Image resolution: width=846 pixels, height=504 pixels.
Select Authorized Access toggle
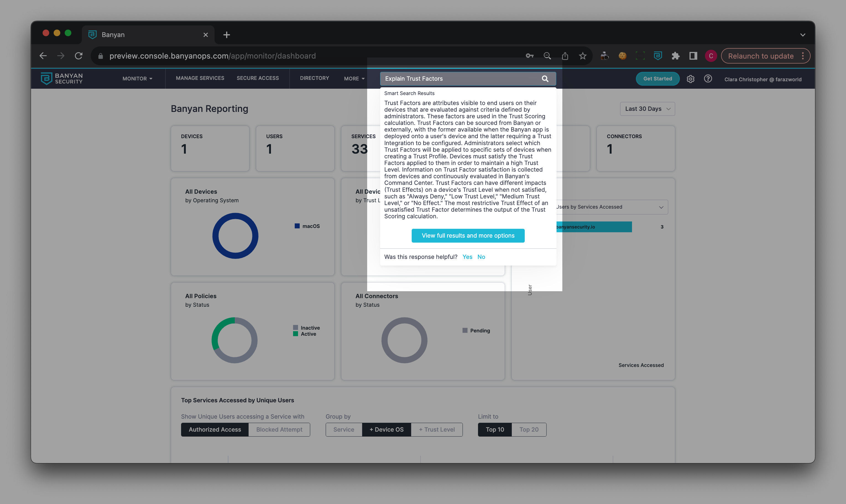pyautogui.click(x=215, y=430)
